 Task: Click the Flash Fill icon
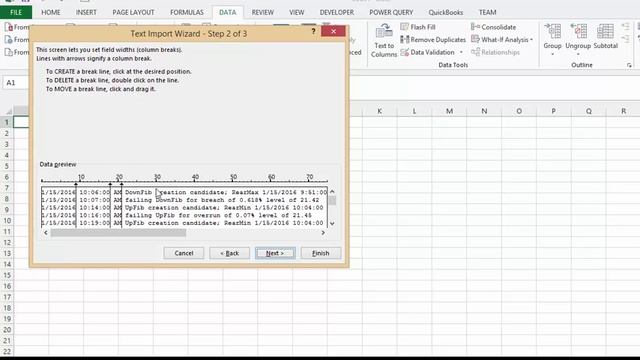tap(404, 27)
